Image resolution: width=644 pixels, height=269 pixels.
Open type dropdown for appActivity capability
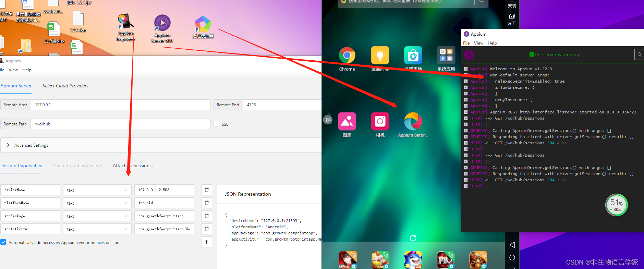97,229
